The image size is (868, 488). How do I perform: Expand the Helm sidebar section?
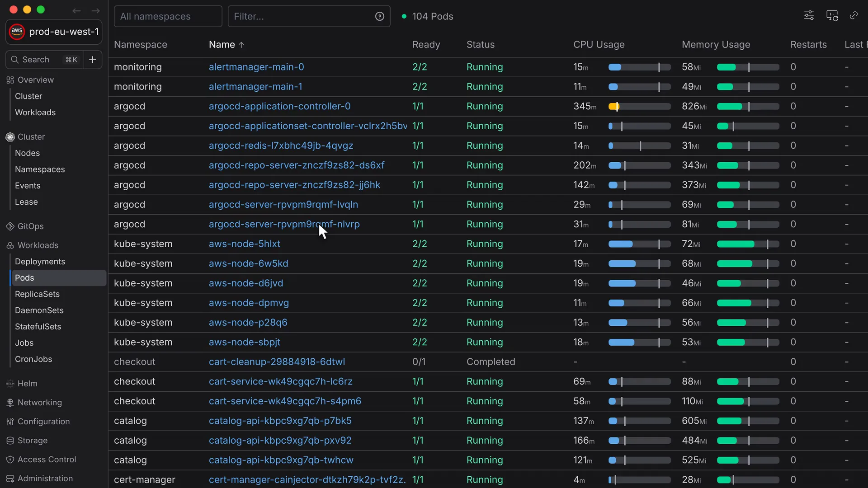28,384
